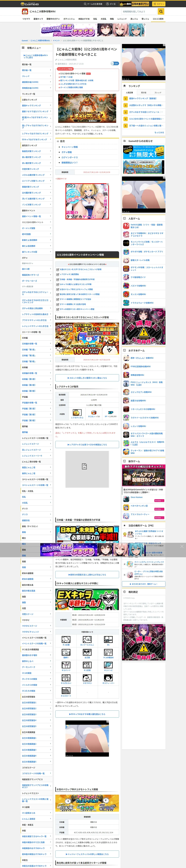Select 12と1/2周年 in the top navigation
The height and width of the screenshot is (868, 186).
(158, 19)
